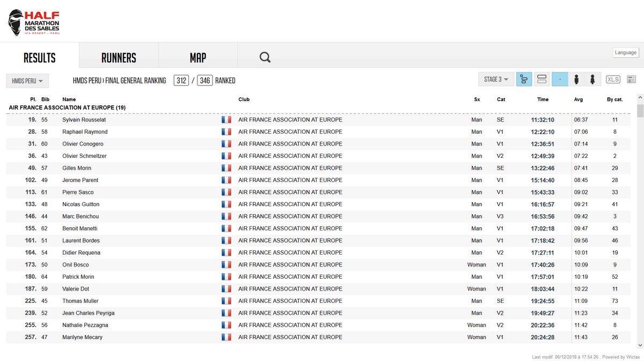Click the 346 total count box

click(x=205, y=81)
